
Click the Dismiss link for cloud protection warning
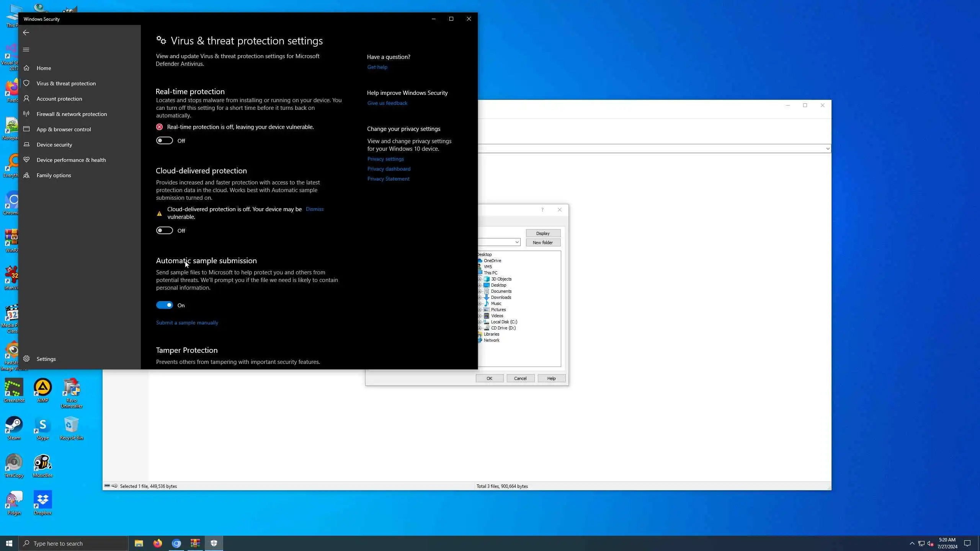coord(314,209)
